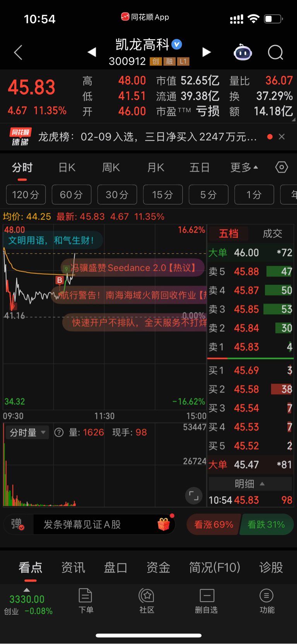Switch to previous stock with left triangle
297x644 pixels.
point(92,52)
